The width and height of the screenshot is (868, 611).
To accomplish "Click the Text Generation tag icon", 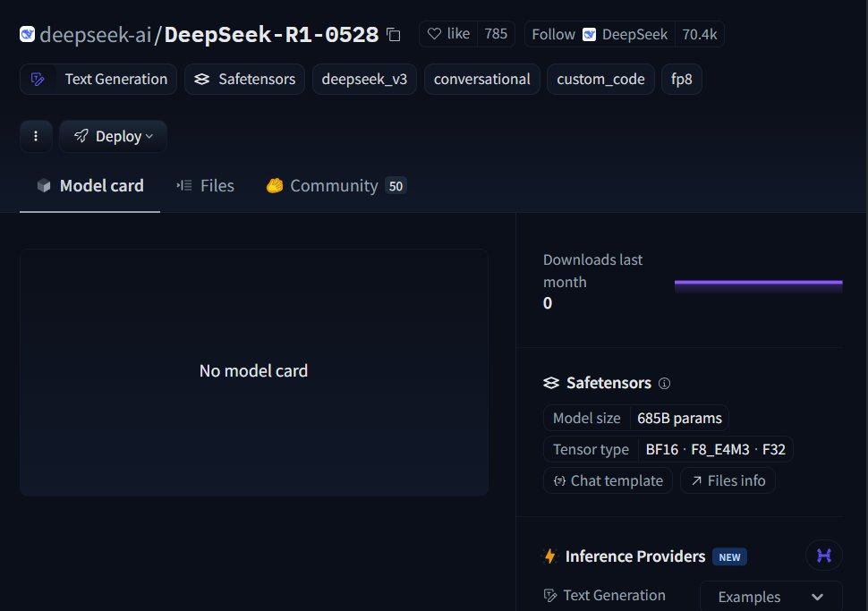I will pyautogui.click(x=38, y=79).
